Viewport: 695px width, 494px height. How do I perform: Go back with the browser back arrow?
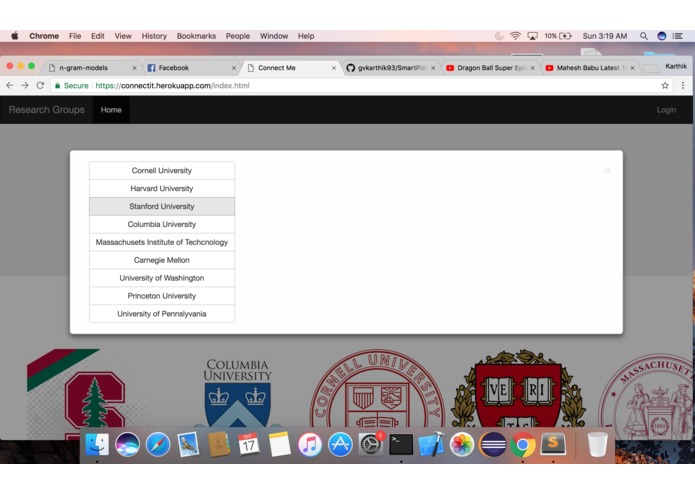[x=10, y=86]
